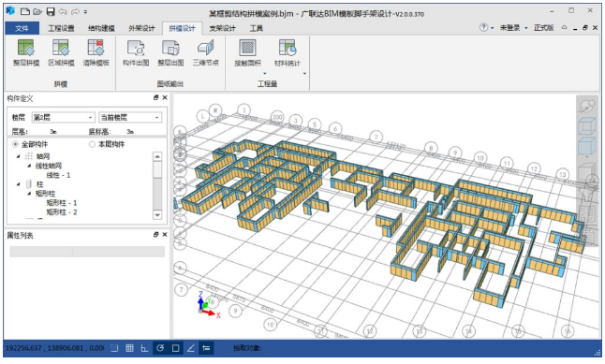Switch to the 支架设计 tab

(x=222, y=28)
